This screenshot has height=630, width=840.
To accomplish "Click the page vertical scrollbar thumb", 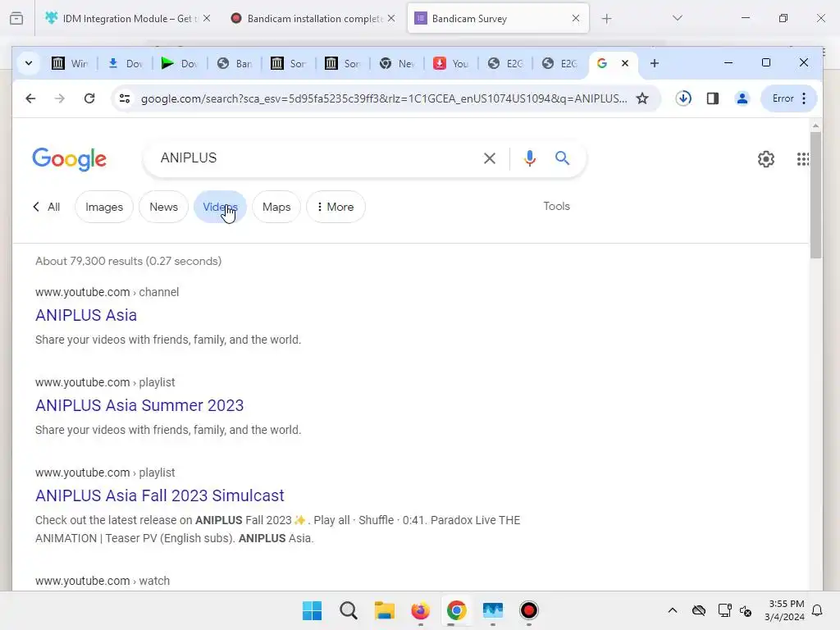I will point(815,195).
